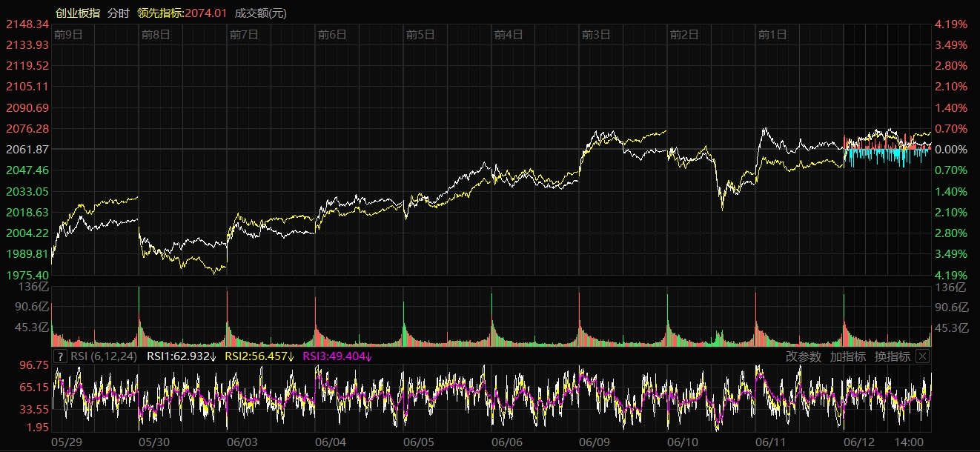The image size is (980, 452).
Task: Select the 前9日 day column label
Action: tap(68, 34)
